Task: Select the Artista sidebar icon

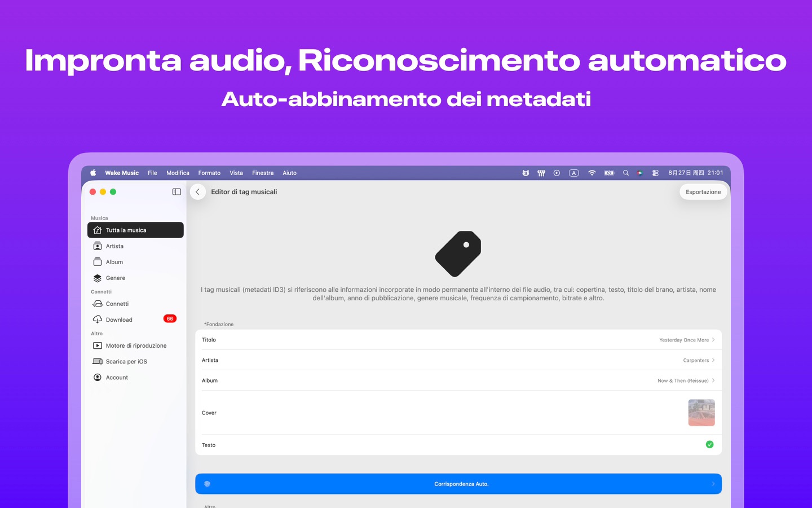Action: coord(98,246)
